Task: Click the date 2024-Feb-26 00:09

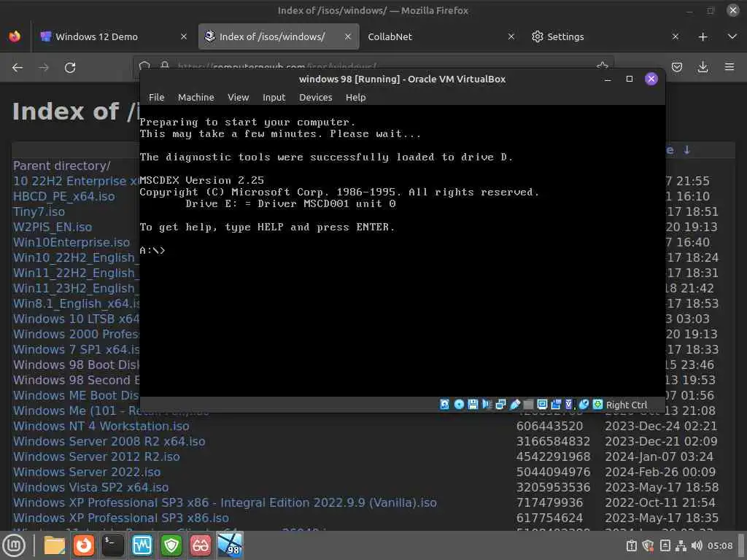Action: tap(659, 472)
